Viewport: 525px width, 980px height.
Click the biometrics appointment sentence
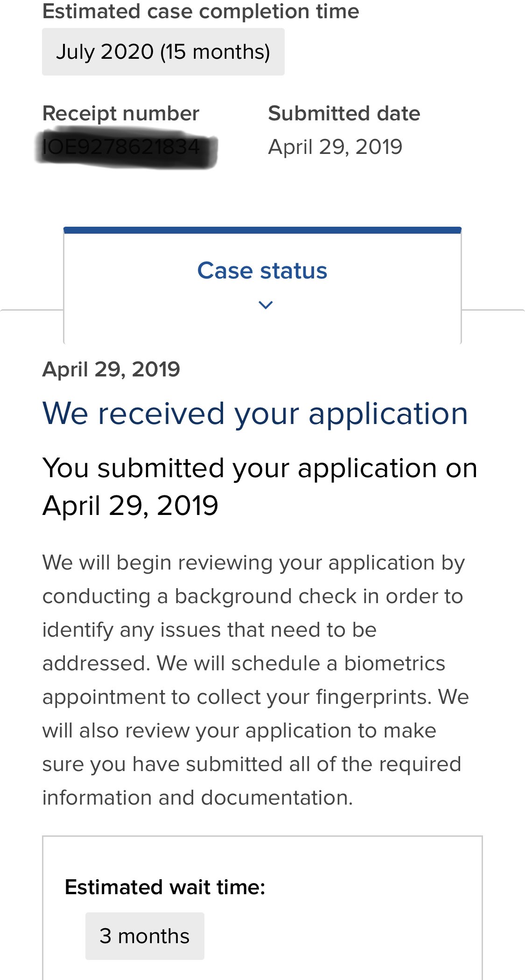[x=301, y=664]
